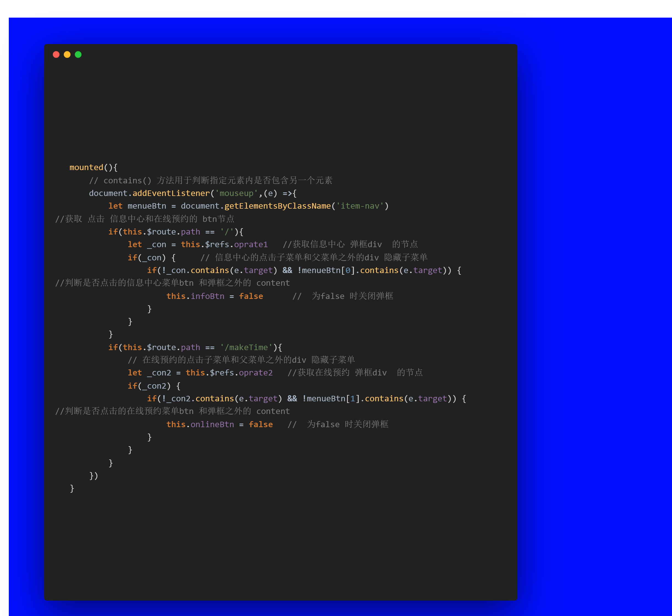
Task: Click the menueBtn[0] index expression
Action: tap(328, 270)
